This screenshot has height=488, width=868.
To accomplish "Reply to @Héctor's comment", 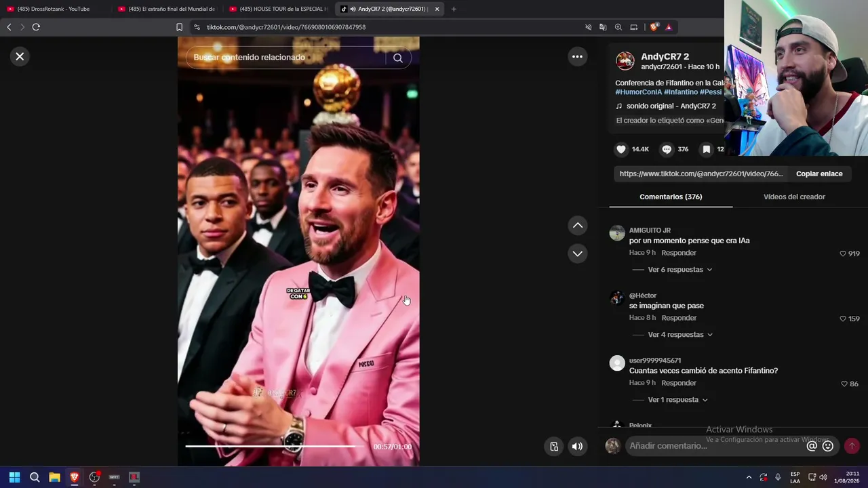I will [x=679, y=318].
